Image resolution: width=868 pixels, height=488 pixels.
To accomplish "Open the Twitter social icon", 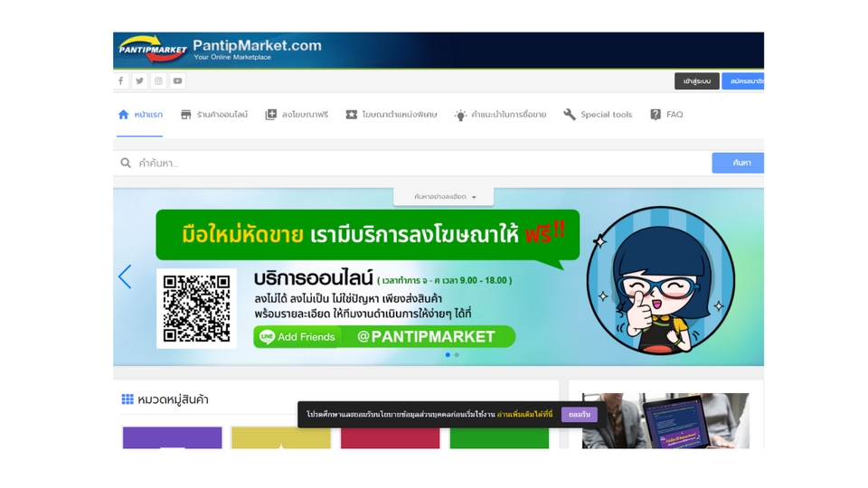I will (x=139, y=80).
